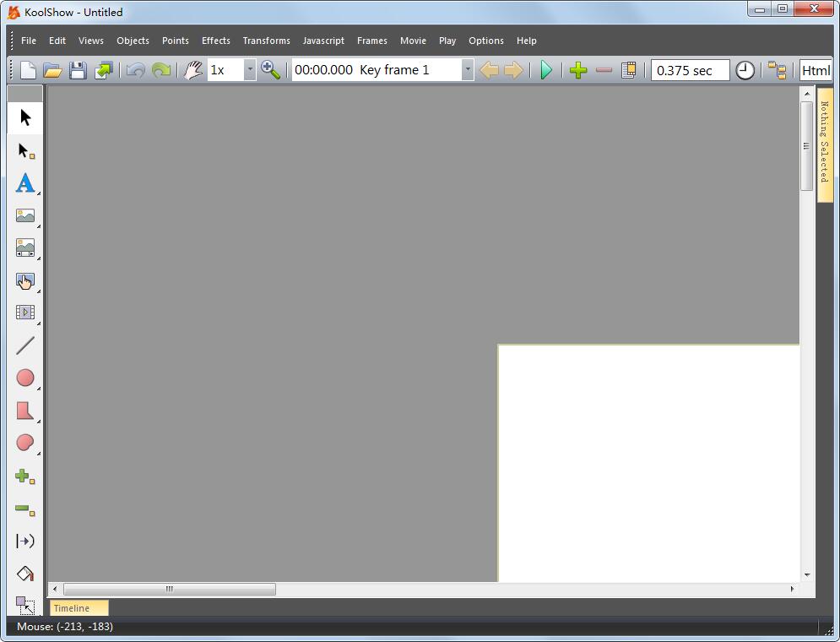Save the project with floppy icon
This screenshot has height=642, width=840.
point(78,70)
